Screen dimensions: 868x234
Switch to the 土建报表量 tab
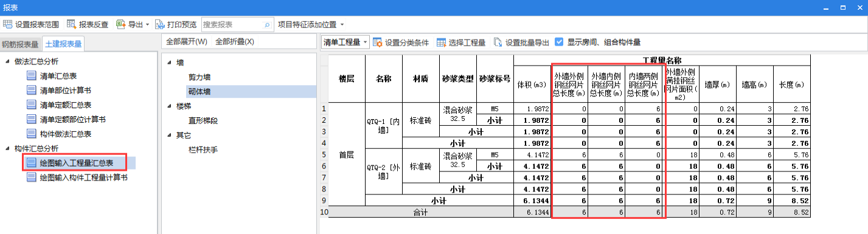pos(63,43)
